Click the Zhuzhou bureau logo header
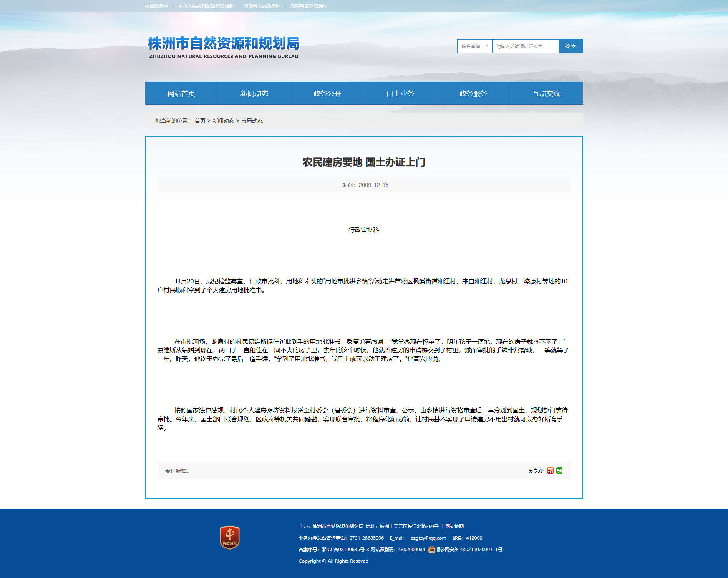This screenshot has width=728, height=578. tap(224, 47)
